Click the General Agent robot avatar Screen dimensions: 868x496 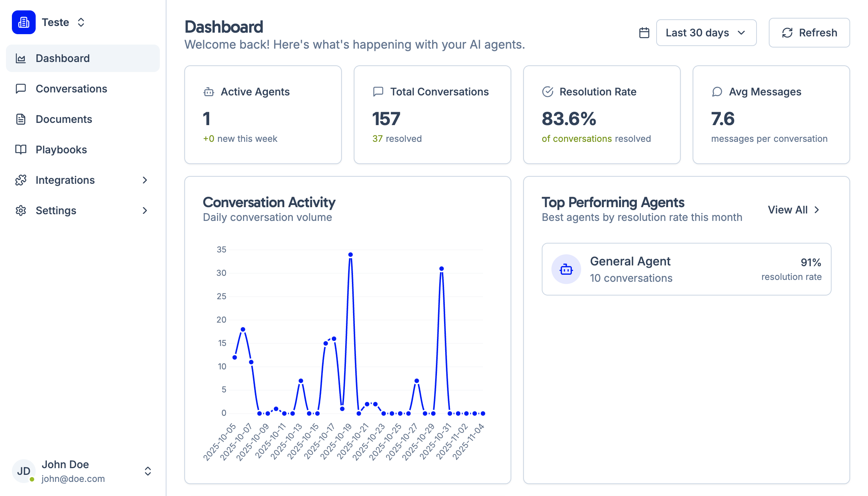[566, 269]
